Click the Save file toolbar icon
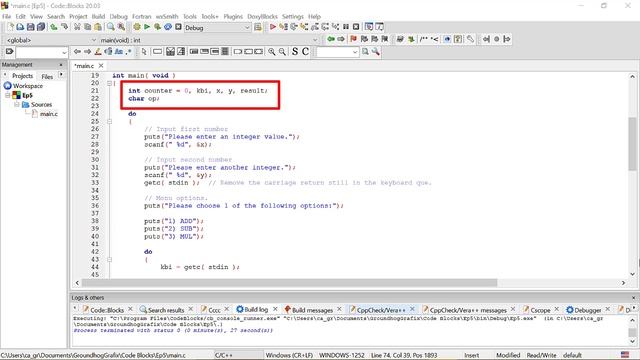 click(x=31, y=27)
